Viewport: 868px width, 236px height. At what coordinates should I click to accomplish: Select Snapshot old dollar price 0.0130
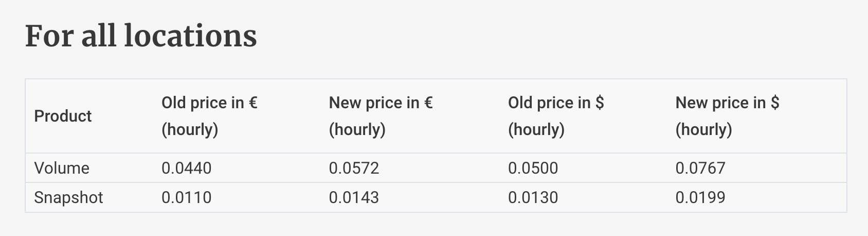tap(533, 197)
